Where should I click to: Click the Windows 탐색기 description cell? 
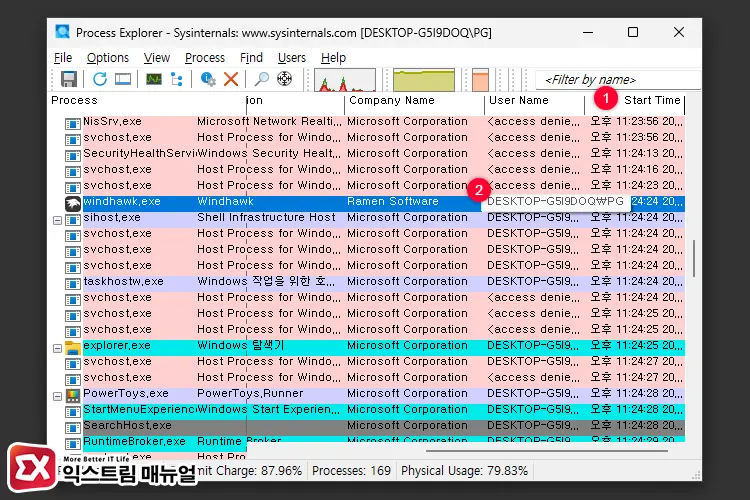(x=241, y=345)
